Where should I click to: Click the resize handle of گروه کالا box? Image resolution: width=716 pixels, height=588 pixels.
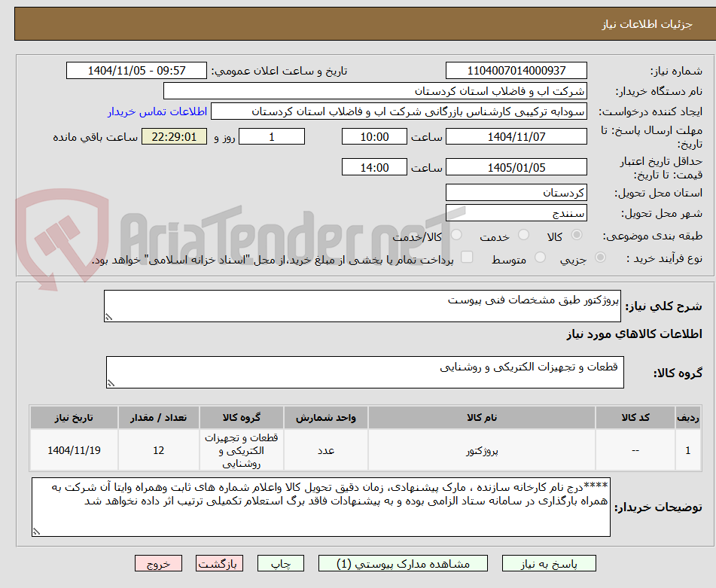pyautogui.click(x=111, y=383)
